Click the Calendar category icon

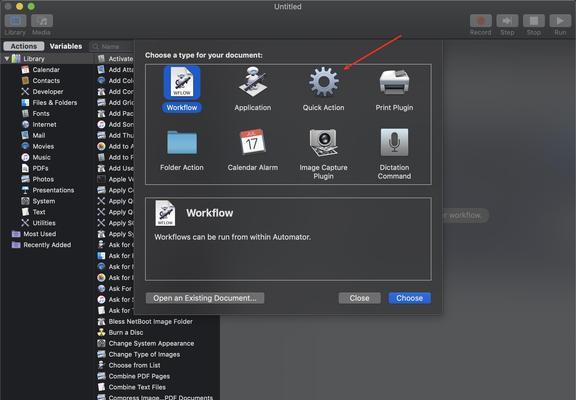coord(25,69)
